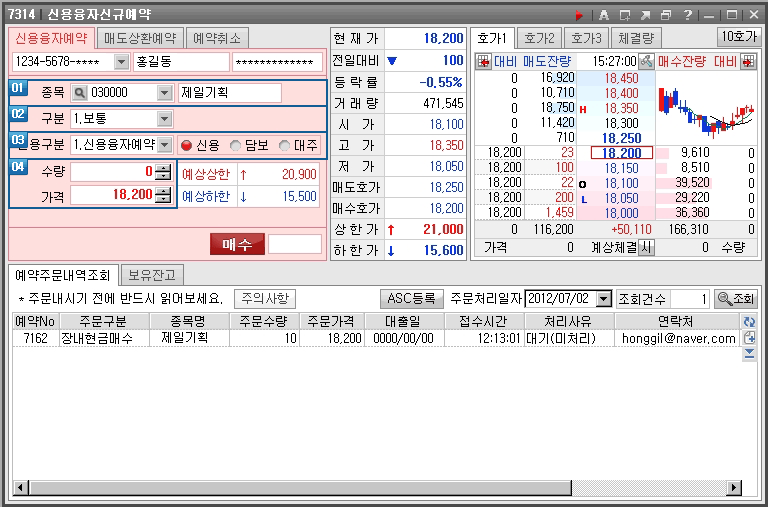Image resolution: width=768 pixels, height=507 pixels.
Task: Click the refresh icon beside 연락처 column
Action: [749, 322]
